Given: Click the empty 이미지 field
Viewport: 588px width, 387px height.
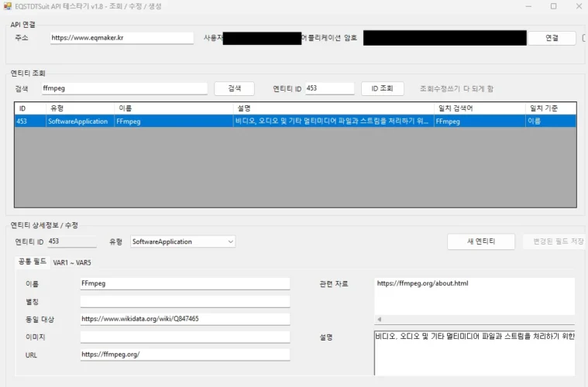Looking at the screenshot, I should coord(185,337).
